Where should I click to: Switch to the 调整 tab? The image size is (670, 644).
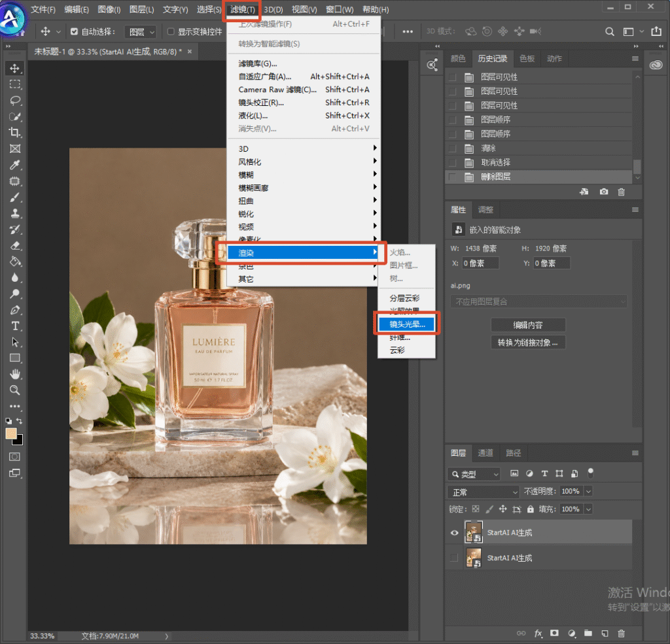485,210
